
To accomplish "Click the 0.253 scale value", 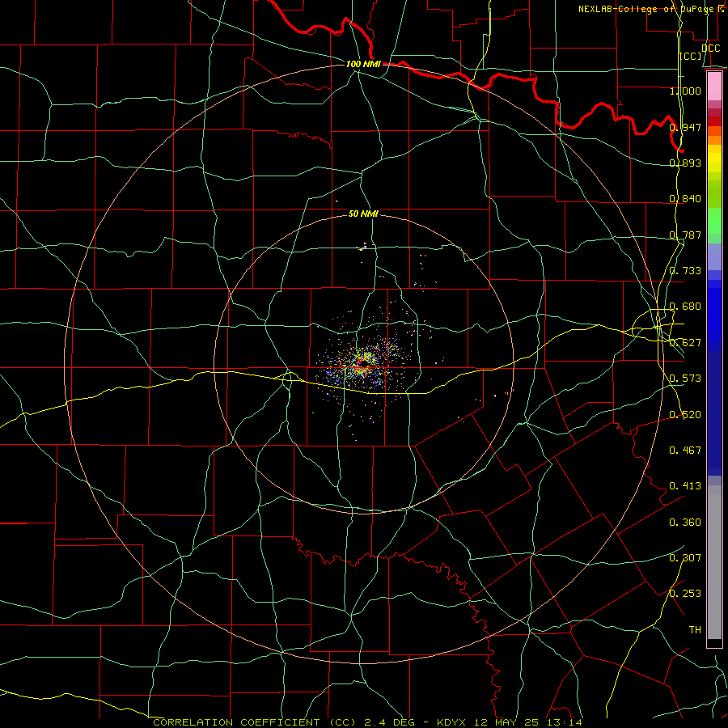I will [x=685, y=594].
